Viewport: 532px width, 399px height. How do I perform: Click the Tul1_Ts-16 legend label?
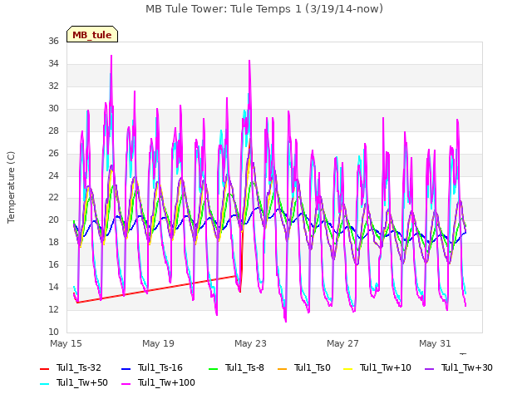160,367
